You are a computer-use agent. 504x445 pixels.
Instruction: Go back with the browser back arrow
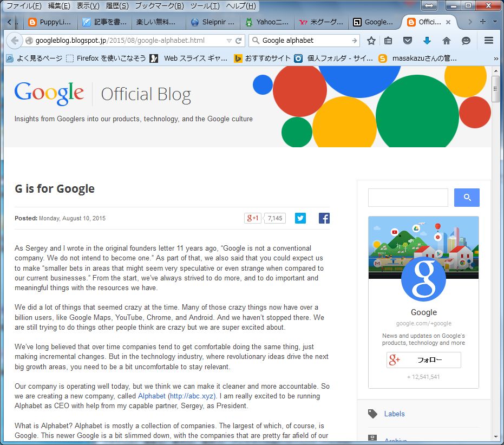[x=15, y=41]
